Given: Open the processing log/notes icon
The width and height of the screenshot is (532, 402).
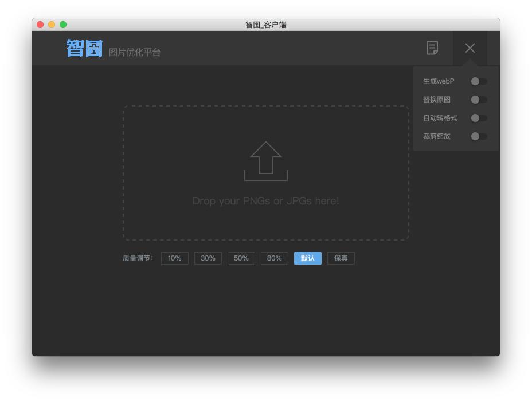Looking at the screenshot, I should tap(432, 48).
